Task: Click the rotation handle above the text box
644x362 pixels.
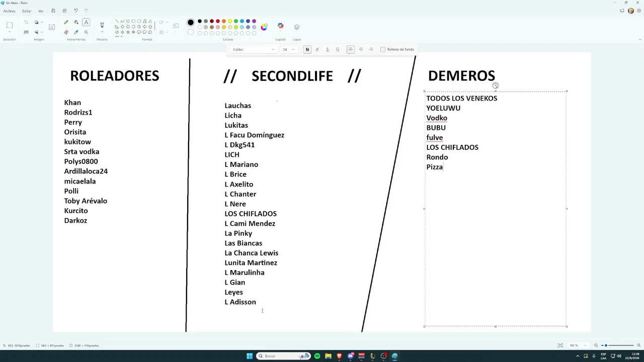Action: pos(496,85)
